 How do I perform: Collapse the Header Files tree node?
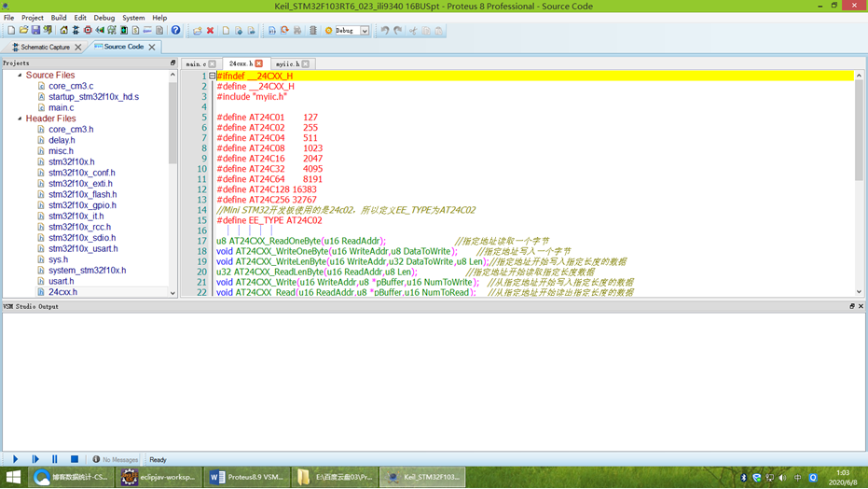click(20, 118)
